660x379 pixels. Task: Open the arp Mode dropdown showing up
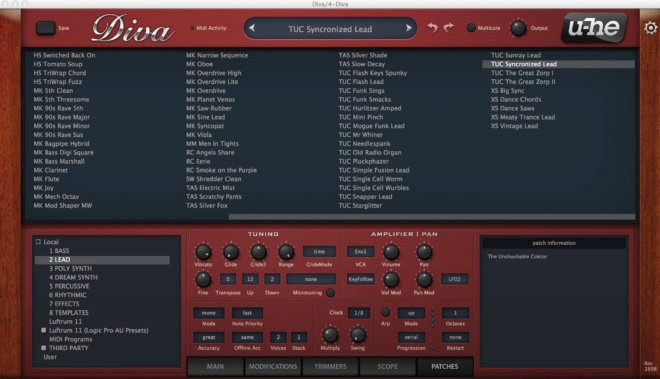point(411,313)
